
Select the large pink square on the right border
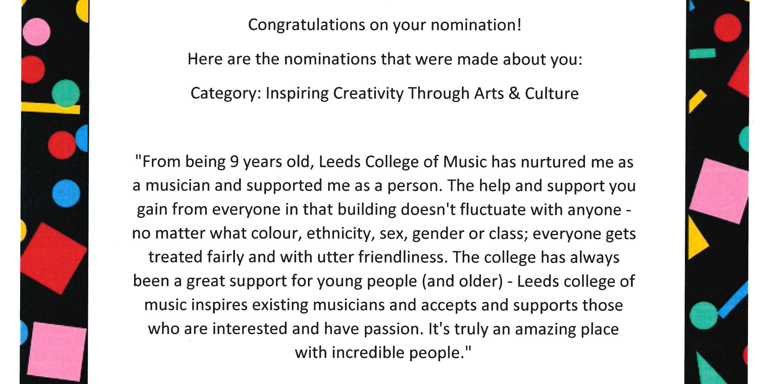(720, 191)
